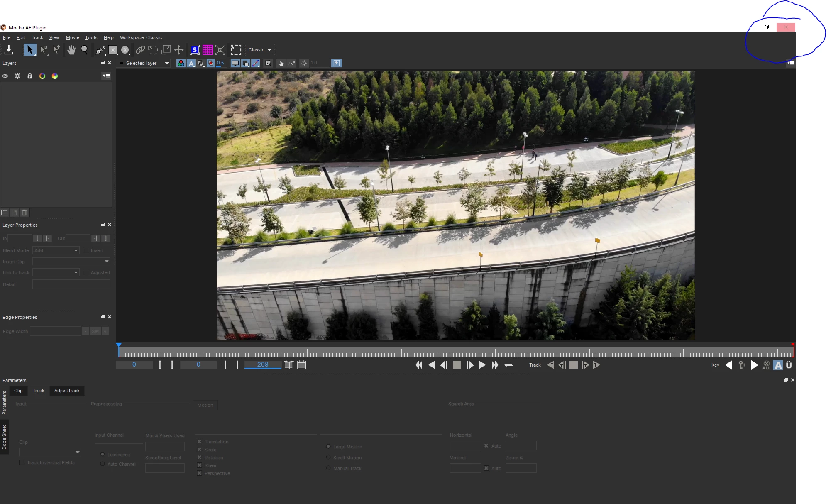This screenshot has height=504, width=826.
Task: Click the Play forward playback button
Action: (482, 365)
